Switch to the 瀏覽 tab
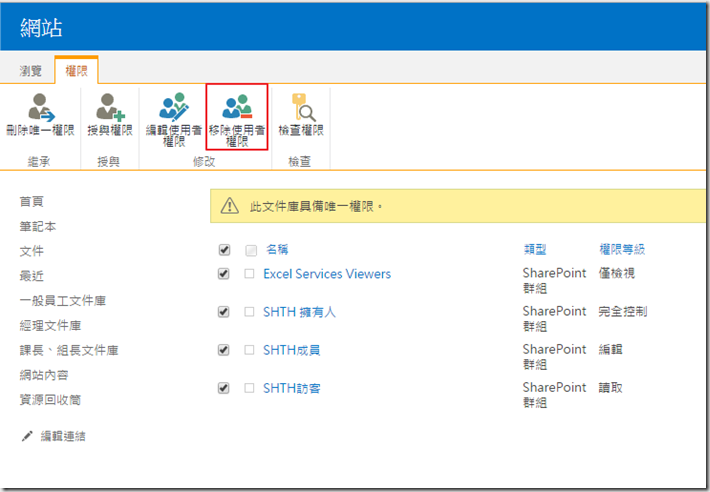The image size is (710, 492). tap(31, 71)
